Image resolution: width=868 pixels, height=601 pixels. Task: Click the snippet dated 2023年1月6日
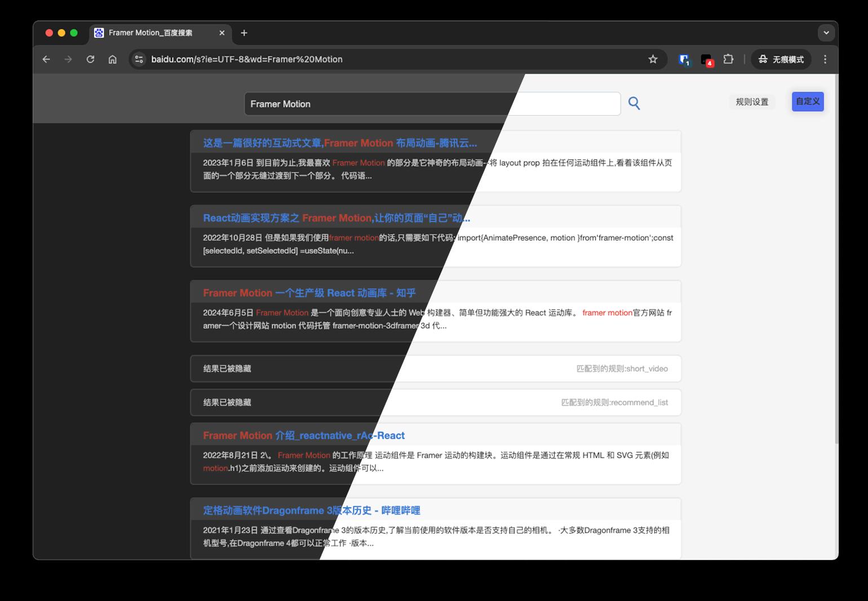point(437,169)
